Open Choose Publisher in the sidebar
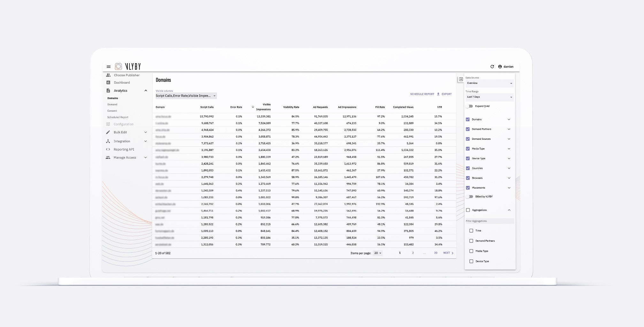The height and width of the screenshot is (327, 644). (x=127, y=75)
